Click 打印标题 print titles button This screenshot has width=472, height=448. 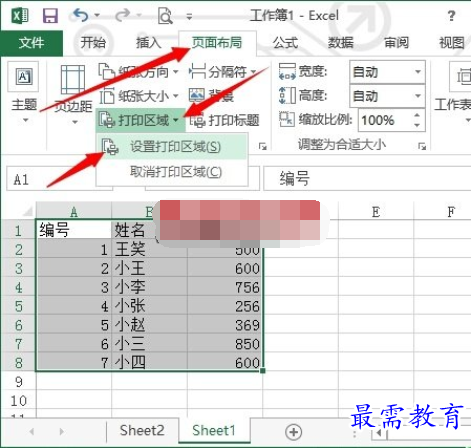225,120
